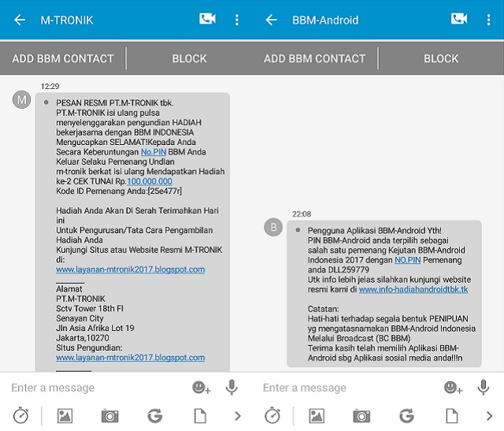Start a video call in the BBM-Android chat

[x=459, y=19]
